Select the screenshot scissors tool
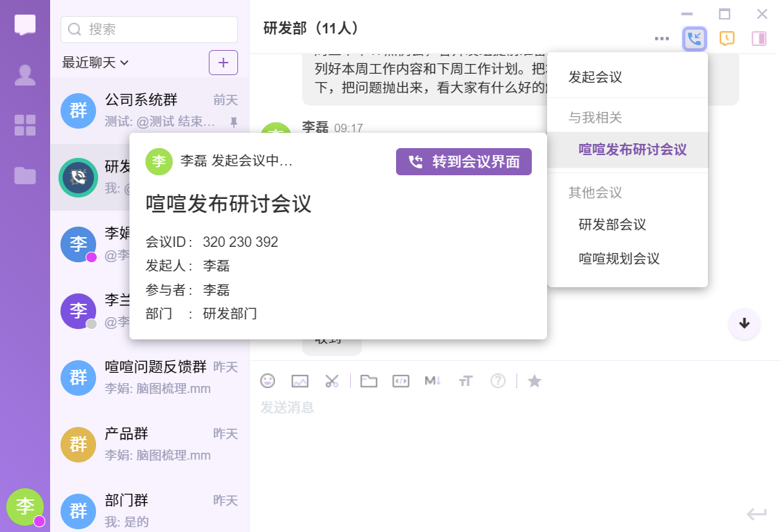781x532 pixels. point(332,381)
